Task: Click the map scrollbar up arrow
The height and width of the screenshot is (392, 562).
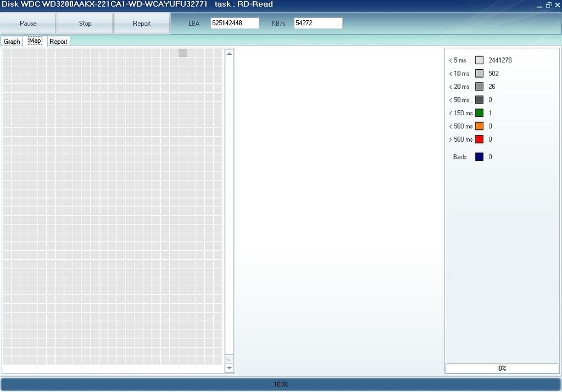Action: (x=230, y=54)
